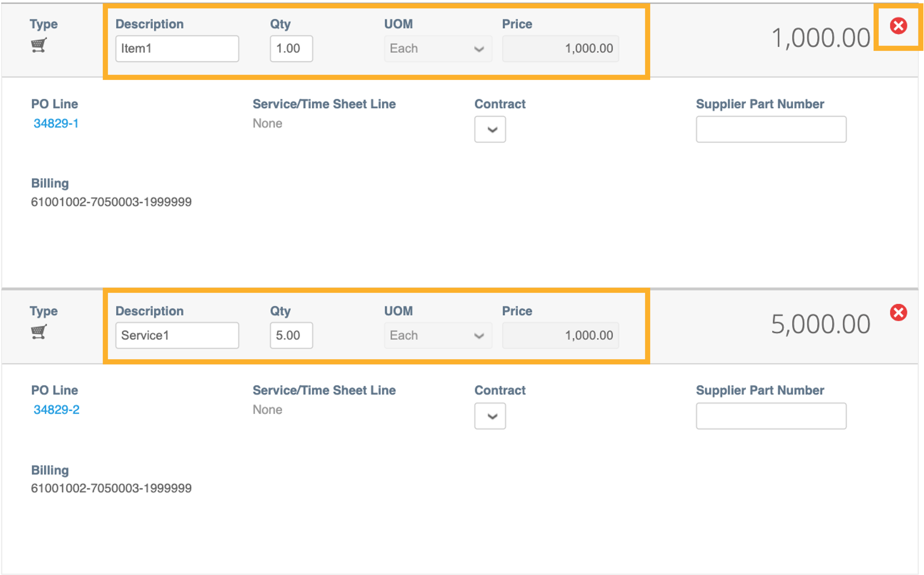
Task: Select the Description field containing Item1
Action: click(x=177, y=48)
